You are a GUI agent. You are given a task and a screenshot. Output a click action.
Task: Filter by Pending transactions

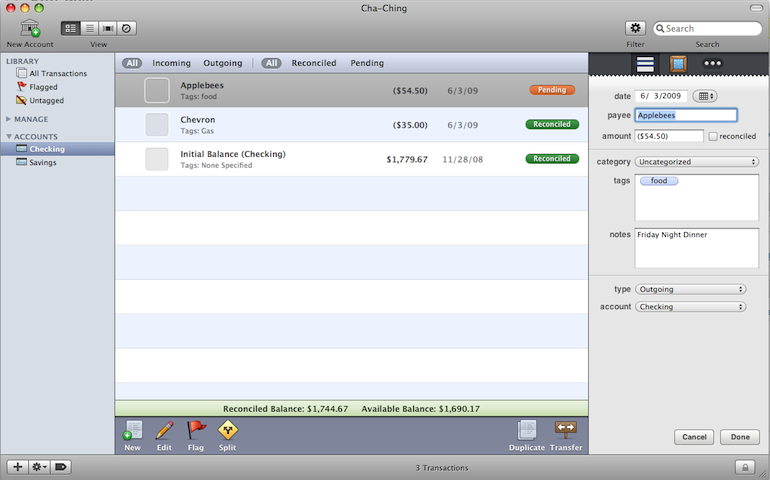[x=367, y=63]
